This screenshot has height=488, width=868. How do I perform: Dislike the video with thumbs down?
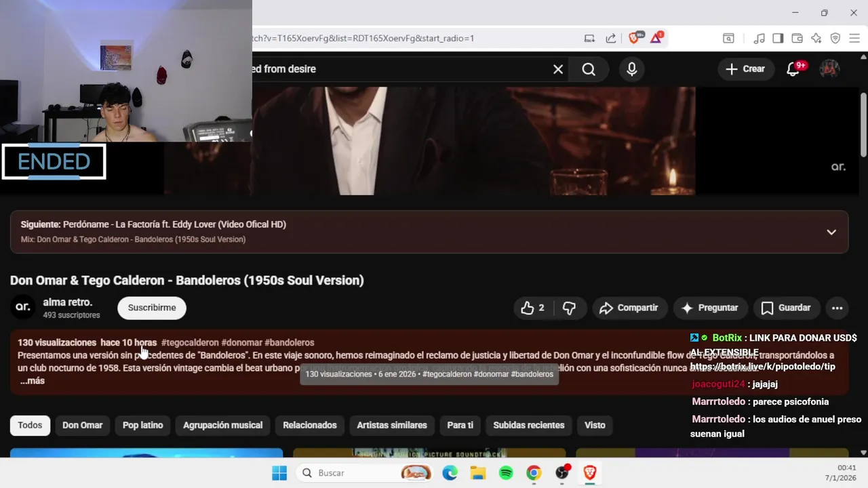[x=569, y=308]
